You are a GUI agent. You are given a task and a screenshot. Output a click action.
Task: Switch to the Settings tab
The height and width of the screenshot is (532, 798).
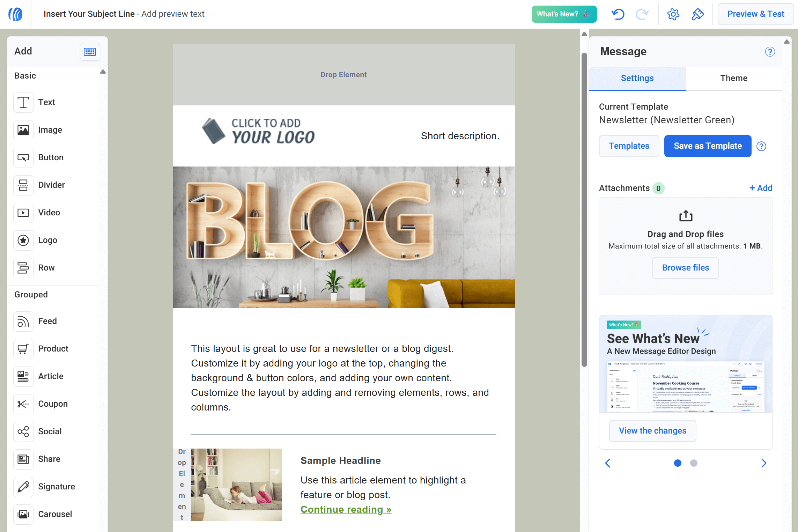click(x=637, y=78)
